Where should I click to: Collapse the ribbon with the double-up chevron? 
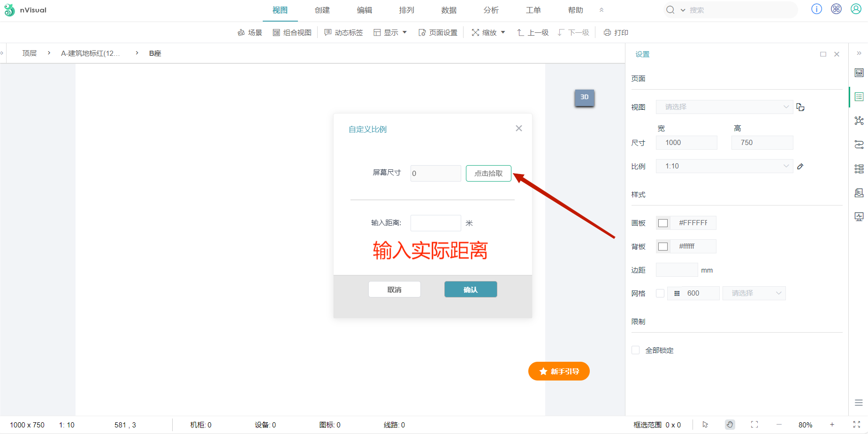pyautogui.click(x=602, y=10)
